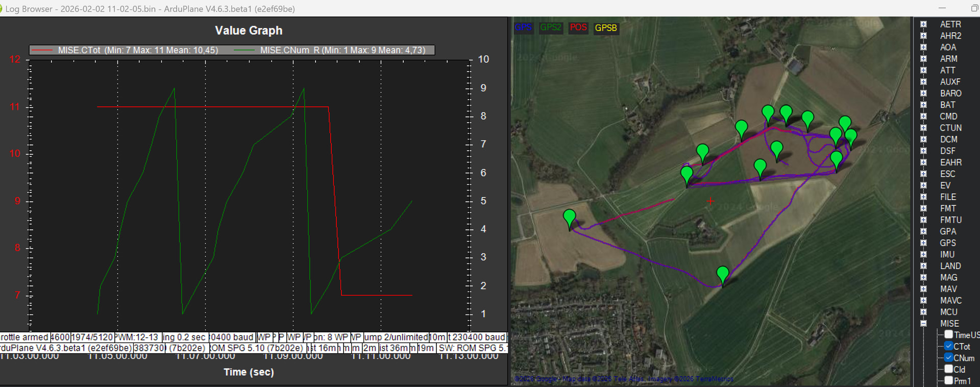Image resolution: width=980 pixels, height=387 pixels.
Task: Minimize the Log Browser window
Action: (x=942, y=8)
